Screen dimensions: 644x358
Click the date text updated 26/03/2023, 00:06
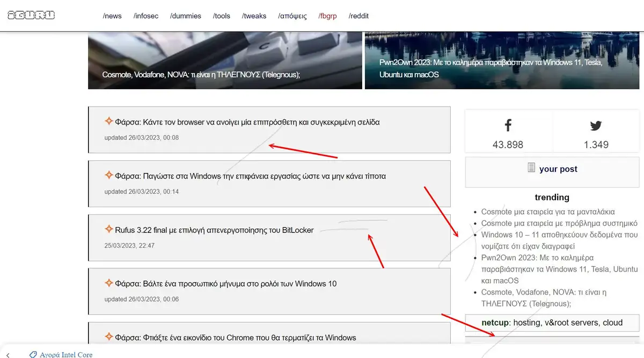142,299
